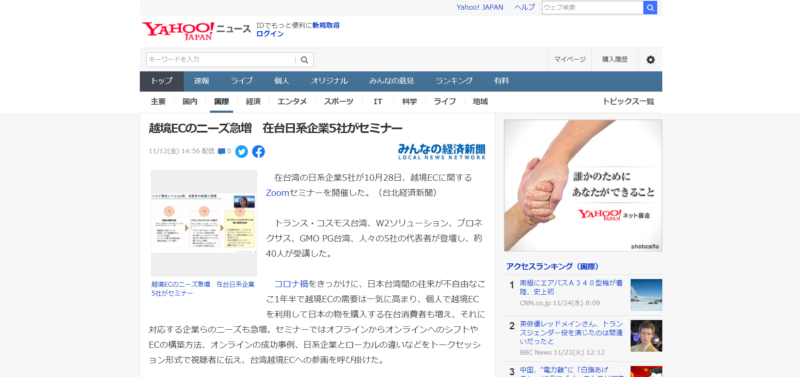This screenshot has width=800, height=377.
Task: Open the Zoom link in the article
Action: point(278,193)
